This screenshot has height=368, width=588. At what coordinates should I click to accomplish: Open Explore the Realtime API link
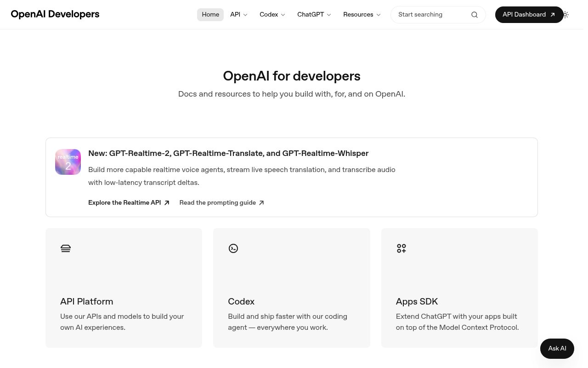pyautogui.click(x=129, y=203)
